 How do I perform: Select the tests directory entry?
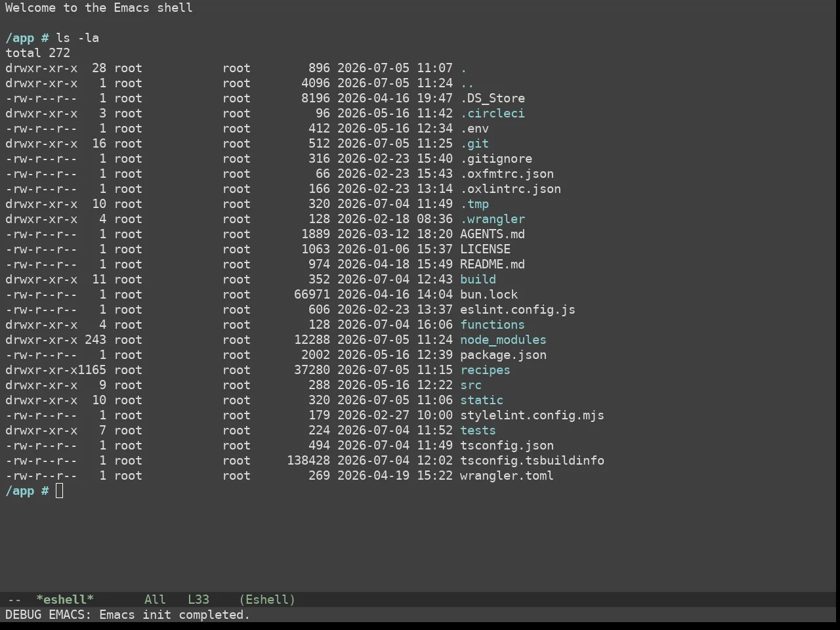(x=478, y=430)
